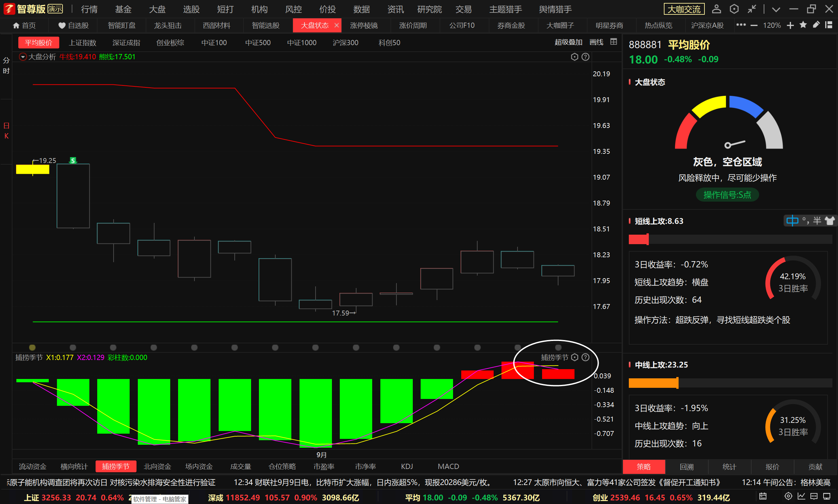
Task: Click the 画线 drawing button
Action: click(596, 42)
